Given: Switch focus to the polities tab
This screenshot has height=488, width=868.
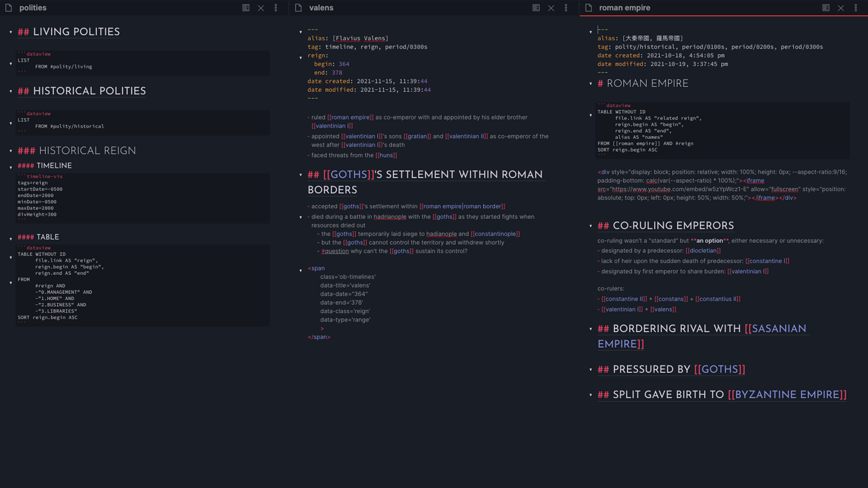Looking at the screenshot, I should point(32,8).
